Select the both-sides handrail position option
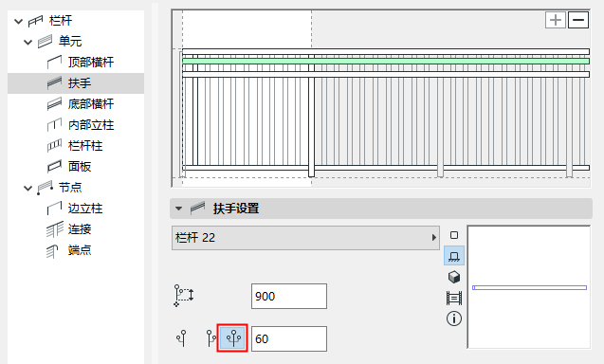 pos(232,338)
